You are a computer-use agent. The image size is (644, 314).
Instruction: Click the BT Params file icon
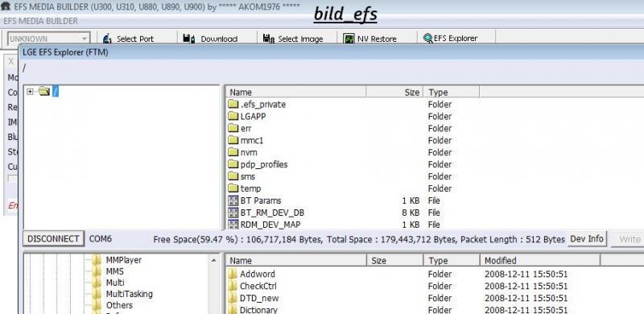233,200
